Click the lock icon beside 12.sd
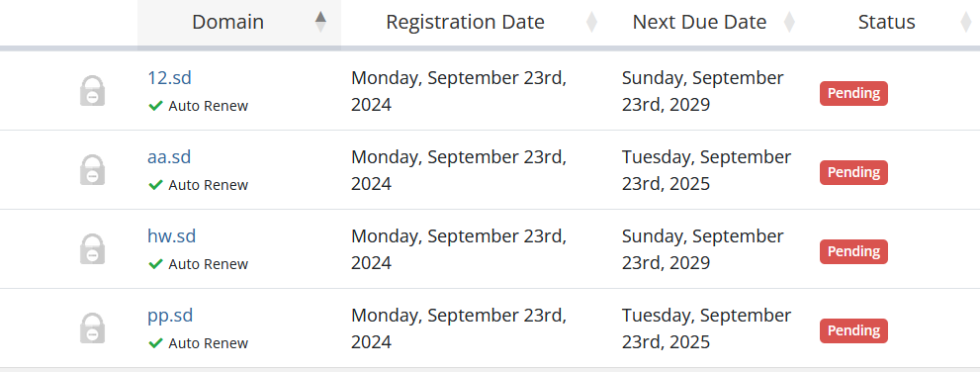Viewport: 980px width, 372px height. coord(93,91)
